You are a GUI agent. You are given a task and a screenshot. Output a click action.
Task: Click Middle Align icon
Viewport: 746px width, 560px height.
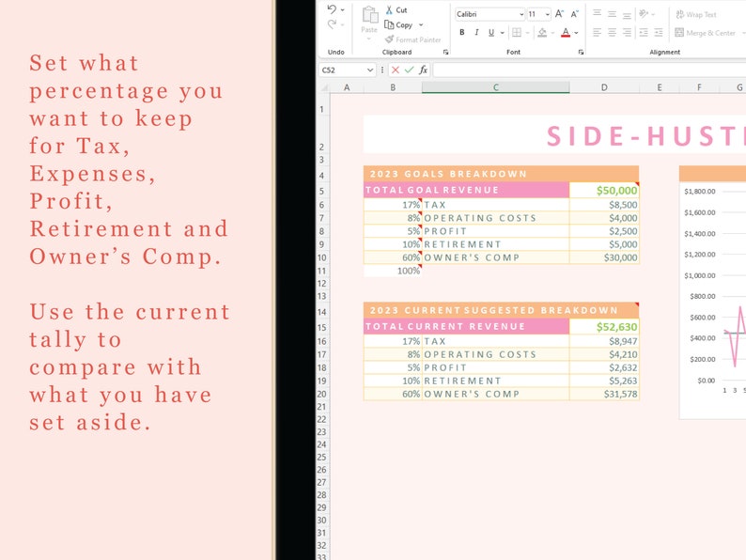613,14
